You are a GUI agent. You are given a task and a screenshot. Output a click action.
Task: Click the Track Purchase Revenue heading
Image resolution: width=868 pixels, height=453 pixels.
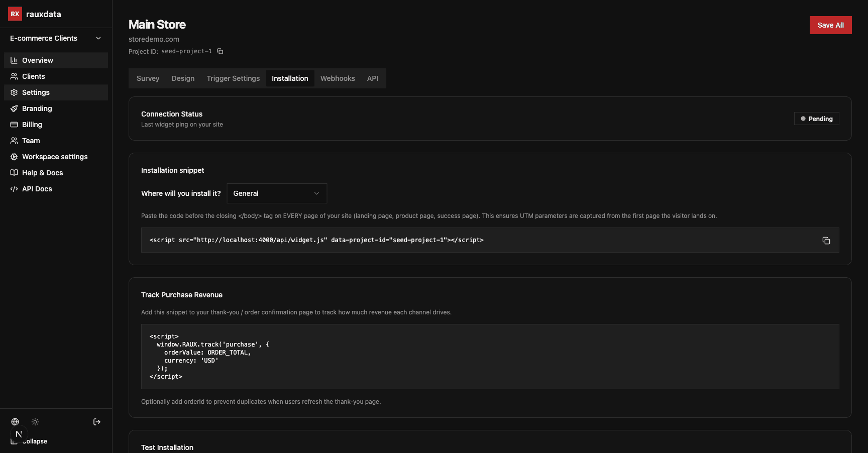[x=182, y=295]
